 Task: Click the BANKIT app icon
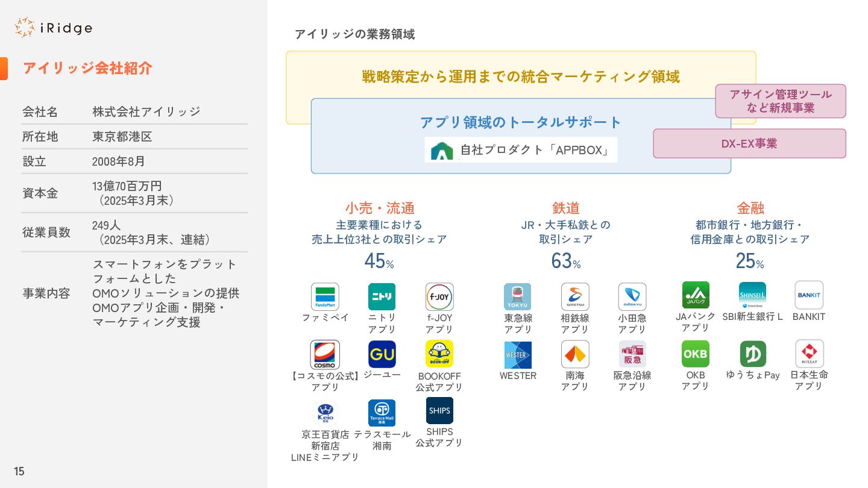[x=809, y=295]
